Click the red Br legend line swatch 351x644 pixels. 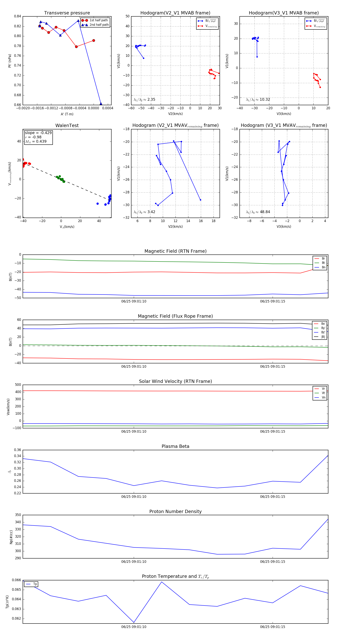coord(316,259)
